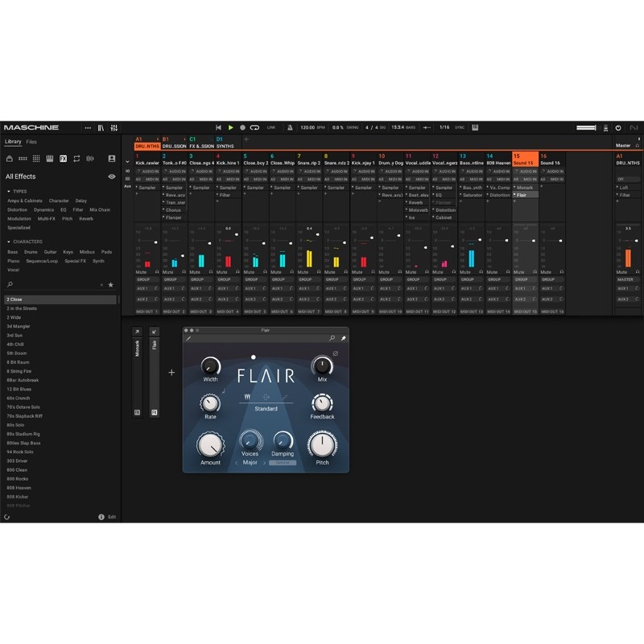Open the three-dots menu next to MASCHINE logo
Viewport: 644px width, 644px height.
coord(88,128)
